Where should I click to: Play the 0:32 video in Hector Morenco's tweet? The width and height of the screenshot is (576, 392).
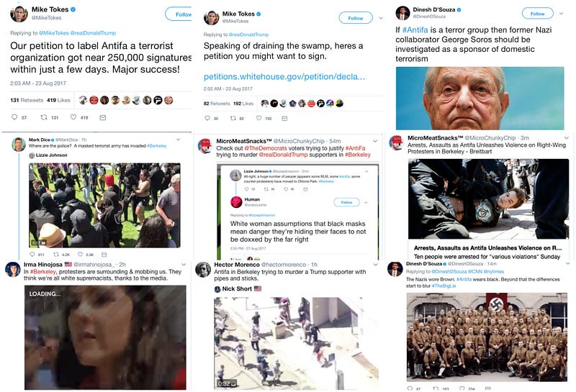tap(296, 343)
